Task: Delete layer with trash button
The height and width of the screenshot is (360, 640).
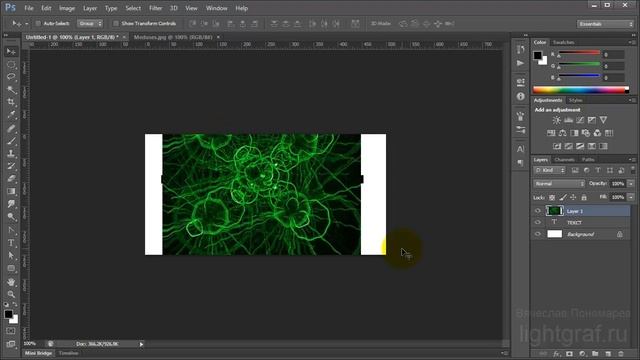Action: [x=621, y=354]
